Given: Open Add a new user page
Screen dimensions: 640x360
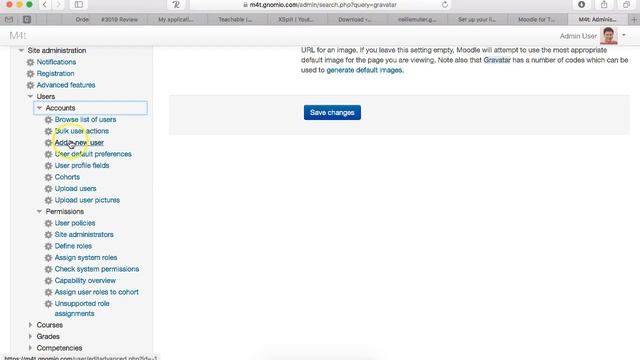Looking at the screenshot, I should 79,142.
